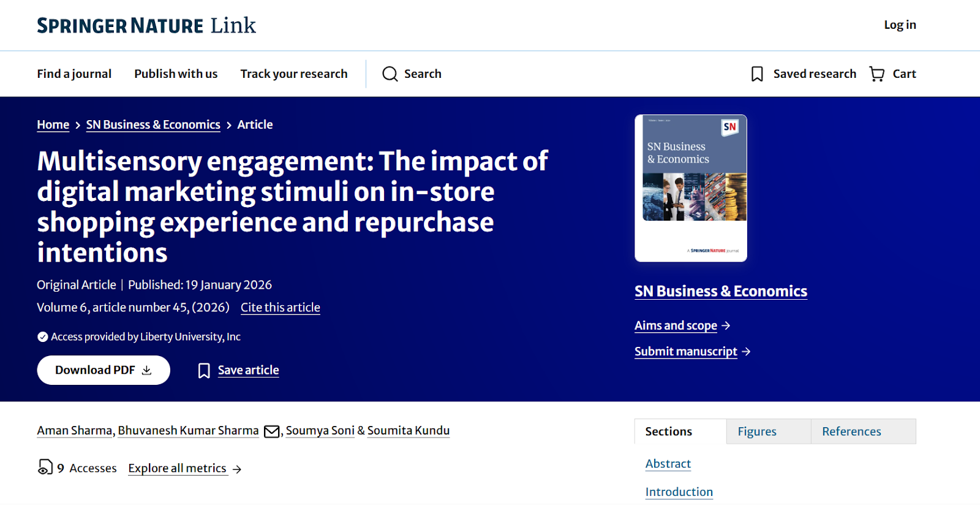
Task: Click the search magnifying glass icon
Action: 390,74
